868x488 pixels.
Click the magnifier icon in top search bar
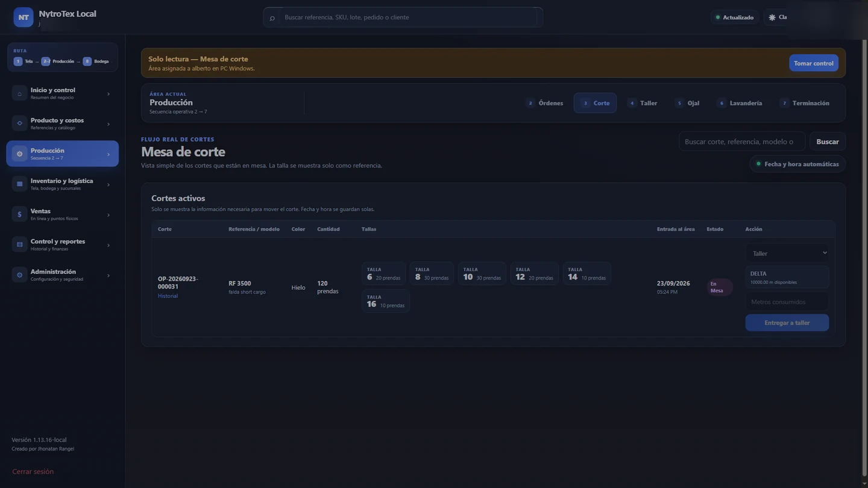[272, 18]
